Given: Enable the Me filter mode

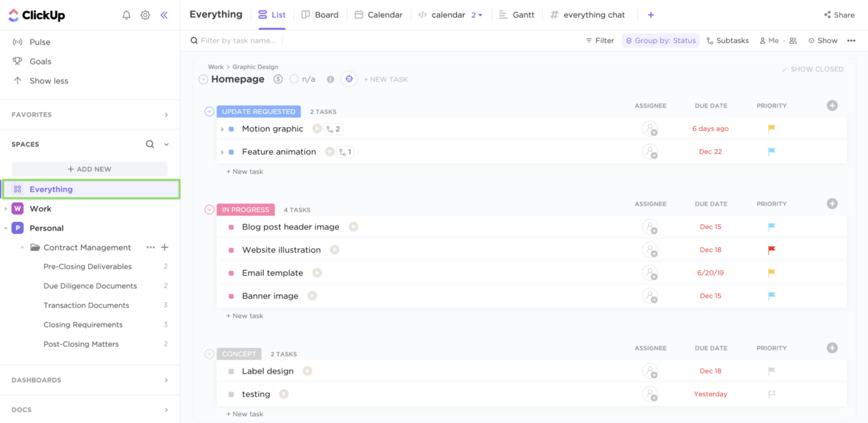Looking at the screenshot, I should coord(768,40).
